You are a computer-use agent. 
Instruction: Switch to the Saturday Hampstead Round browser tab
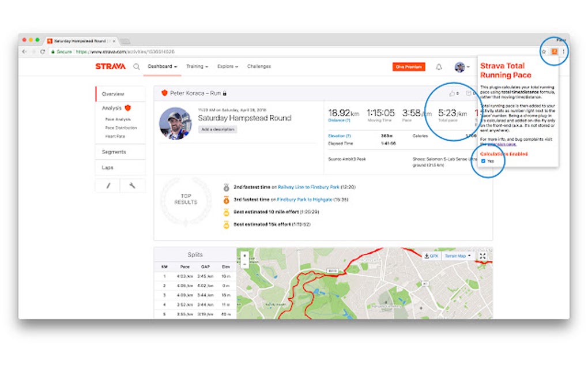78,41
